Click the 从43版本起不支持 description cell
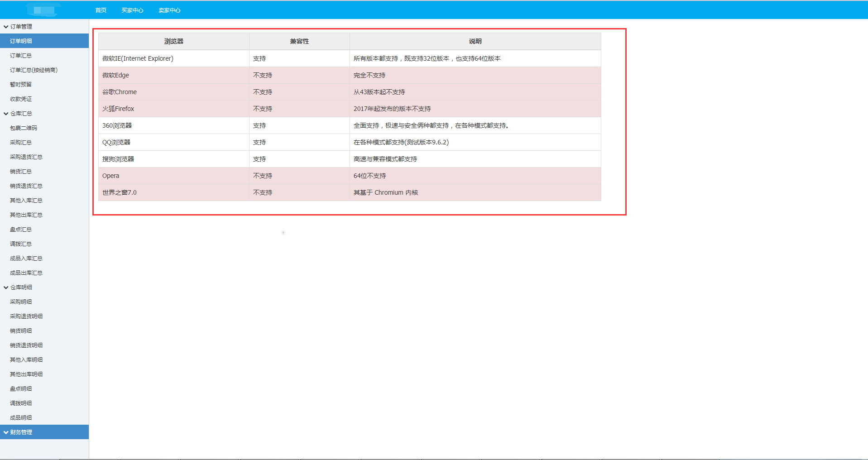 pyautogui.click(x=475, y=92)
